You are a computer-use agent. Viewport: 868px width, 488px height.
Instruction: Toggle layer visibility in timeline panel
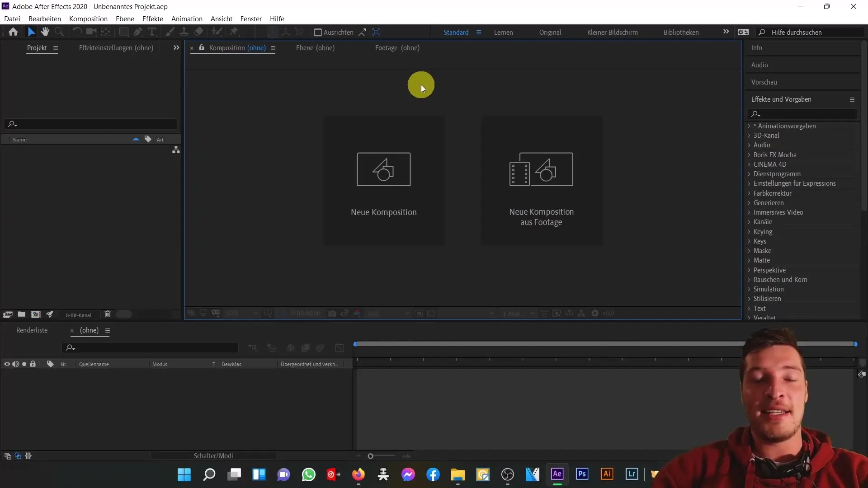coord(7,363)
